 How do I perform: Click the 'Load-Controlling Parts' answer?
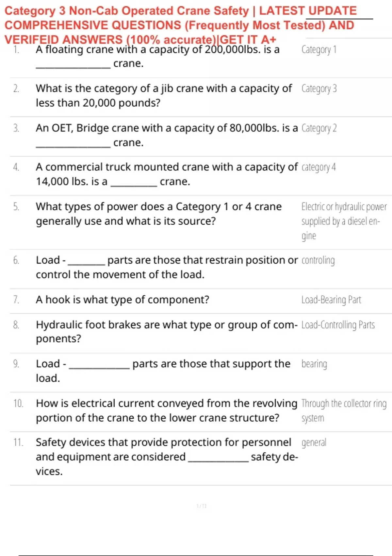pos(338,325)
